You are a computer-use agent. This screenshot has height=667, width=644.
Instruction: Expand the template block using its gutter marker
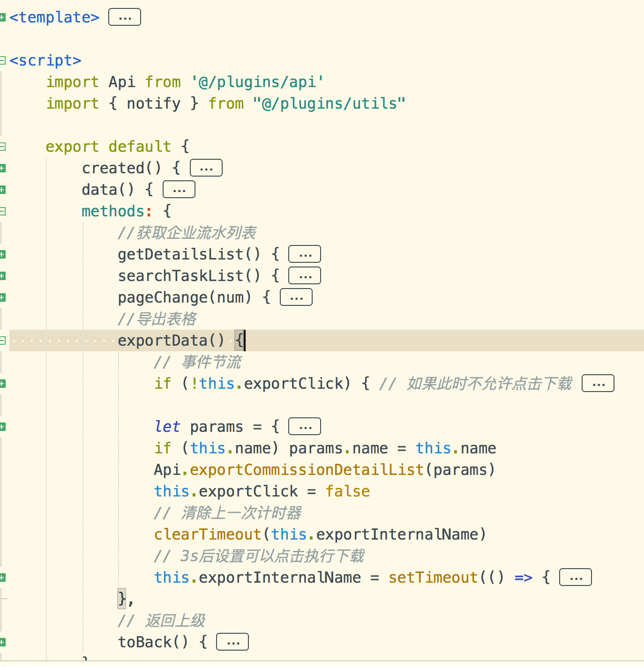click(2, 17)
